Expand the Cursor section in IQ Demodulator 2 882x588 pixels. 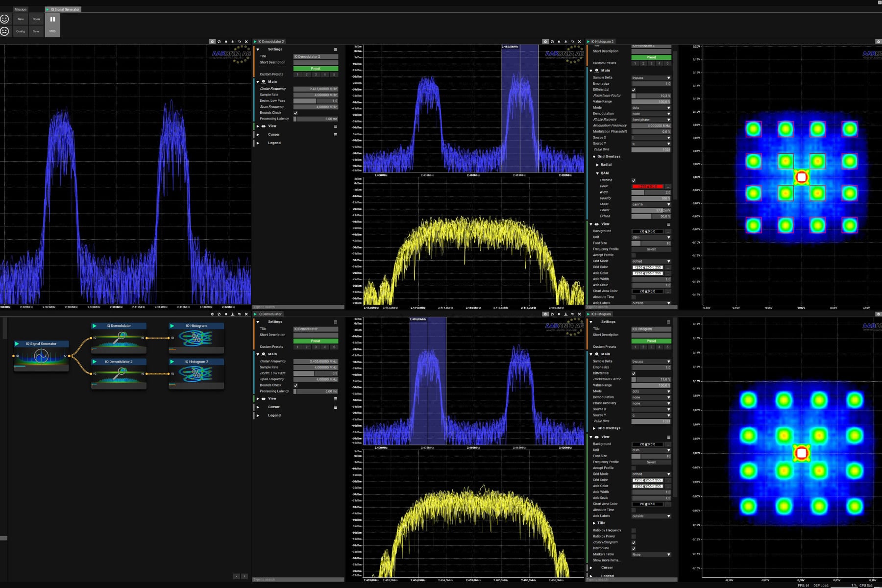tap(259, 134)
